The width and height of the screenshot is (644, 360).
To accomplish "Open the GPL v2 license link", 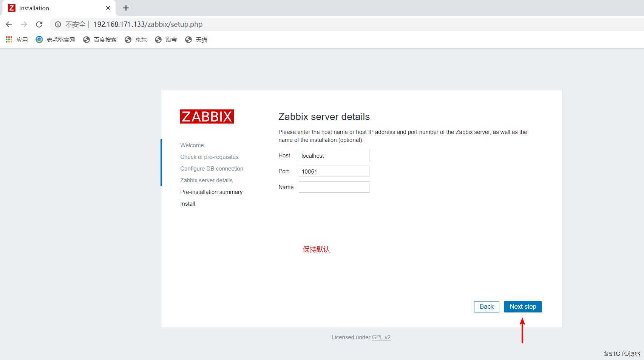I will [x=381, y=337].
